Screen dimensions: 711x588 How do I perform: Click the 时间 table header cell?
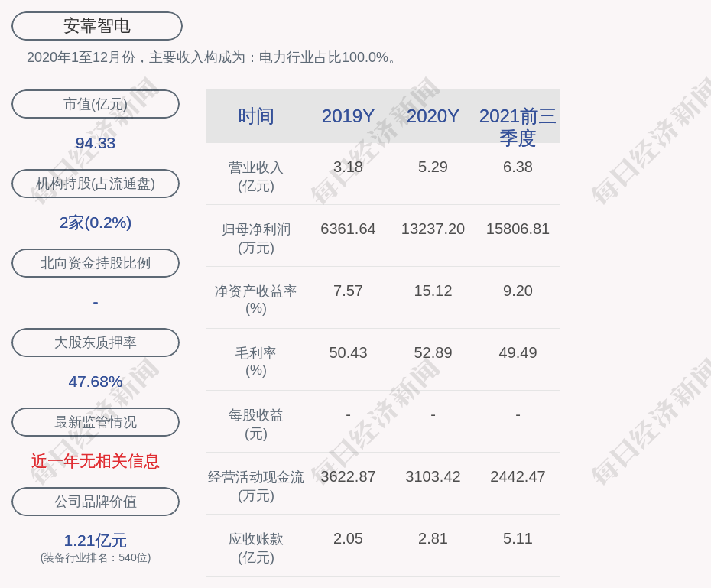[x=256, y=116]
